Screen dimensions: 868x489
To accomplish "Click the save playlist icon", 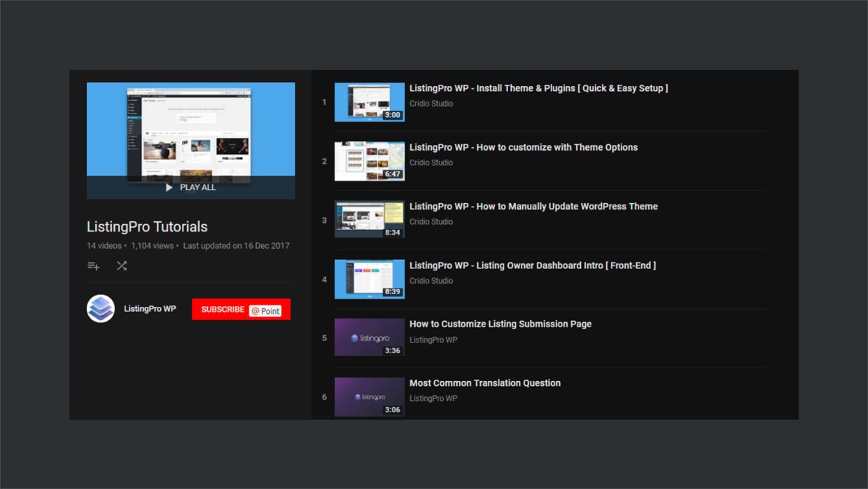I will coord(93,266).
